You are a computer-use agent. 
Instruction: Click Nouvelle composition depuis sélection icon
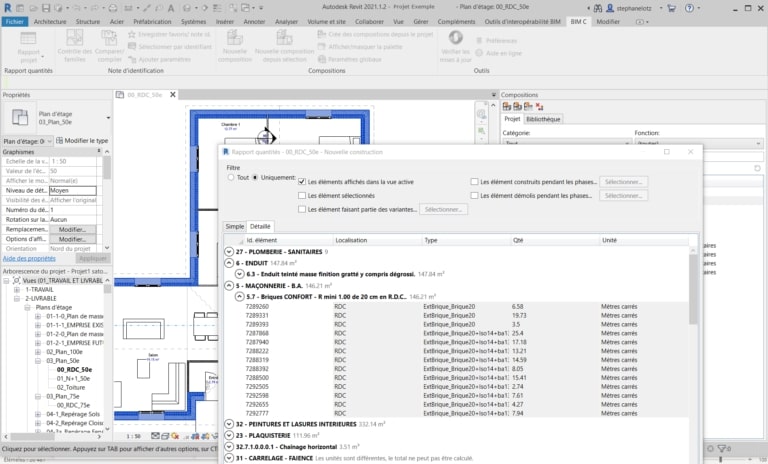click(284, 39)
